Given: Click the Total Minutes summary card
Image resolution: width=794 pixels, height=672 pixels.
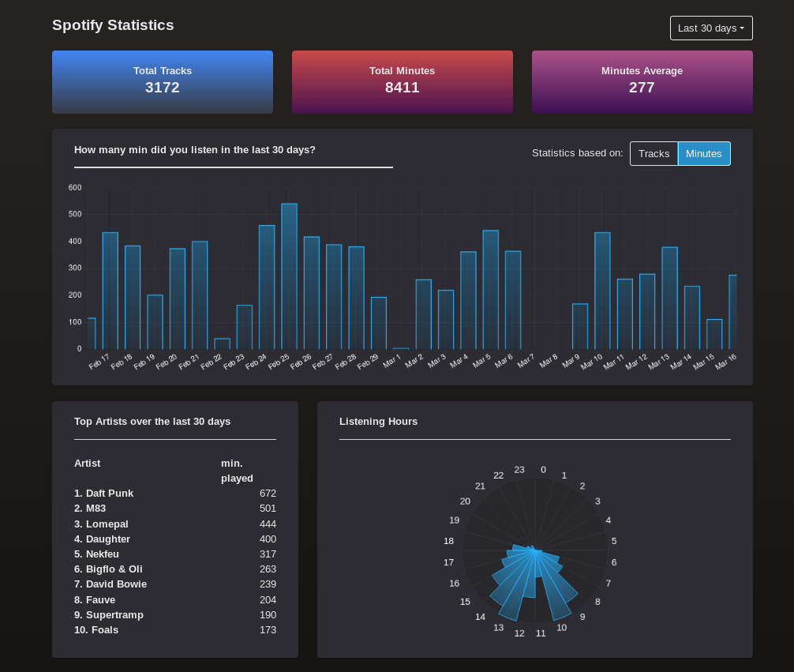Looking at the screenshot, I should [x=403, y=81].
